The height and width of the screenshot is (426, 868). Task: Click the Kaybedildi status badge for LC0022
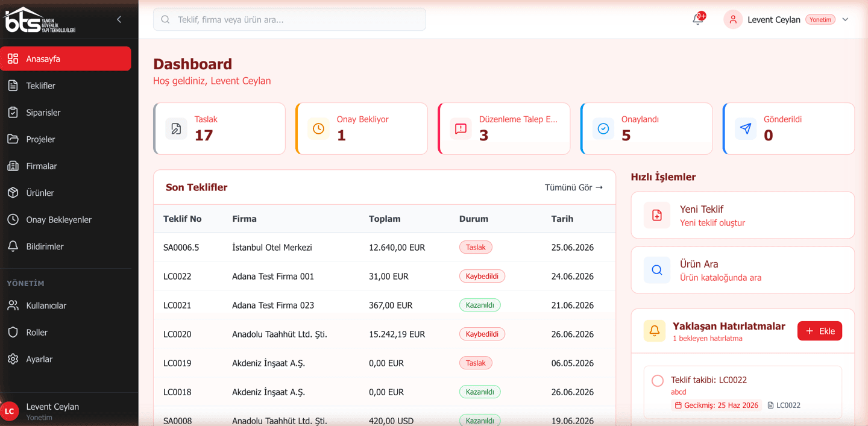click(x=482, y=276)
